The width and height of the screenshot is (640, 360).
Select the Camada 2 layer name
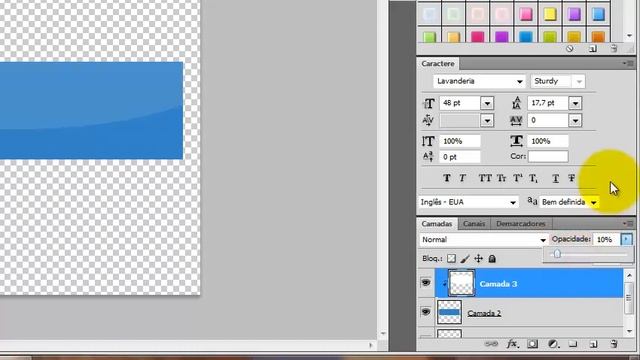484,313
